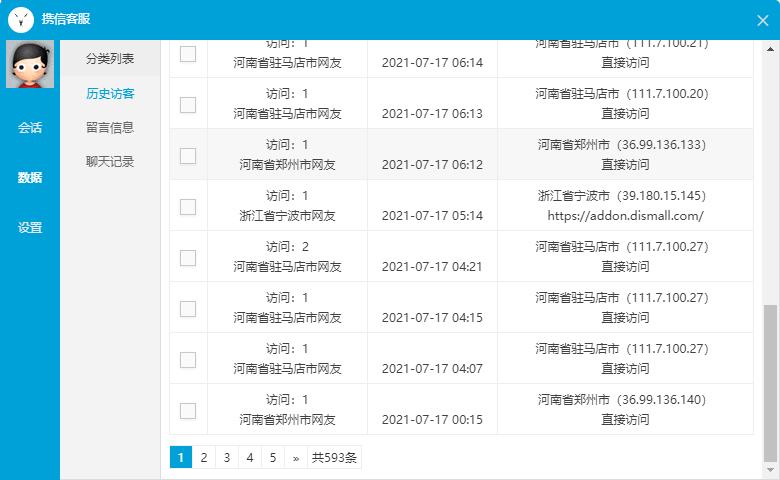This screenshot has height=480, width=780.
Task: Check the box for visit at 00:15
Action: [188, 411]
